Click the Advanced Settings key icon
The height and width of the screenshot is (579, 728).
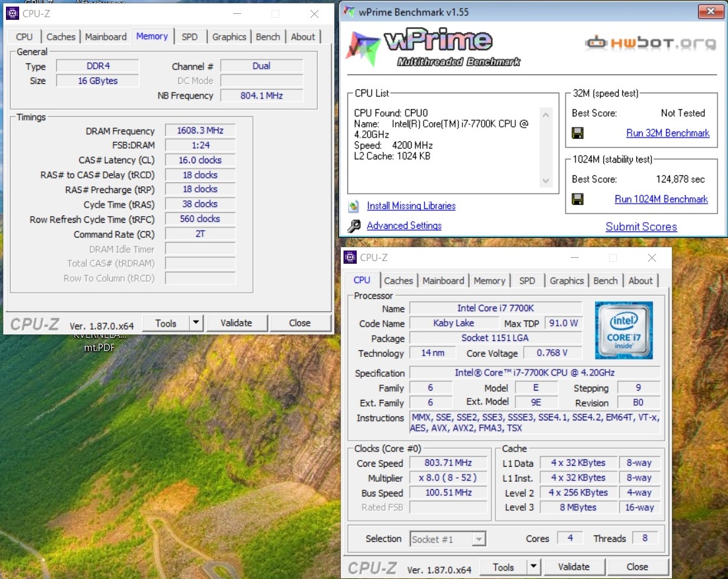pyautogui.click(x=354, y=226)
